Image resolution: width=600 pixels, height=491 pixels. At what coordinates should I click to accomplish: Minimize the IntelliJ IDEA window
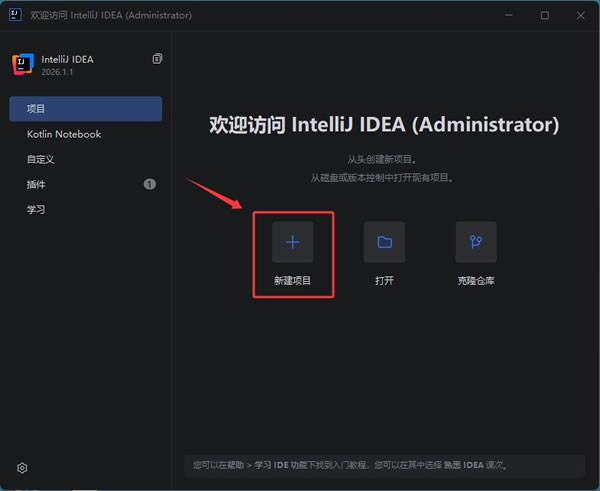[509, 15]
